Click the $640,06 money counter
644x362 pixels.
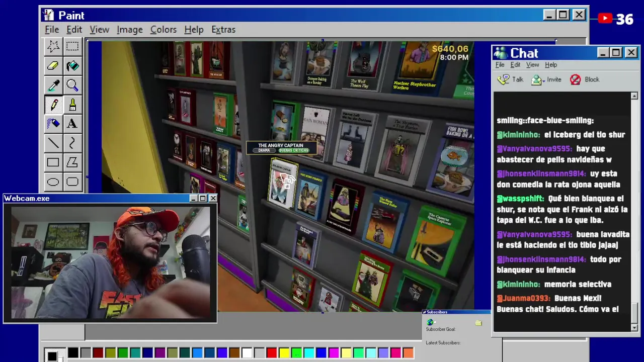pos(450,49)
